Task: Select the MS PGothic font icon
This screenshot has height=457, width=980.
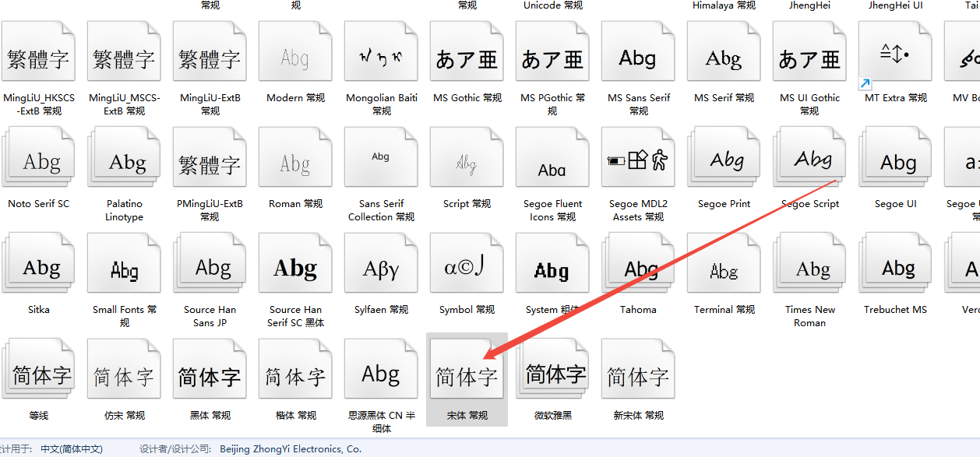Action: pos(553,51)
